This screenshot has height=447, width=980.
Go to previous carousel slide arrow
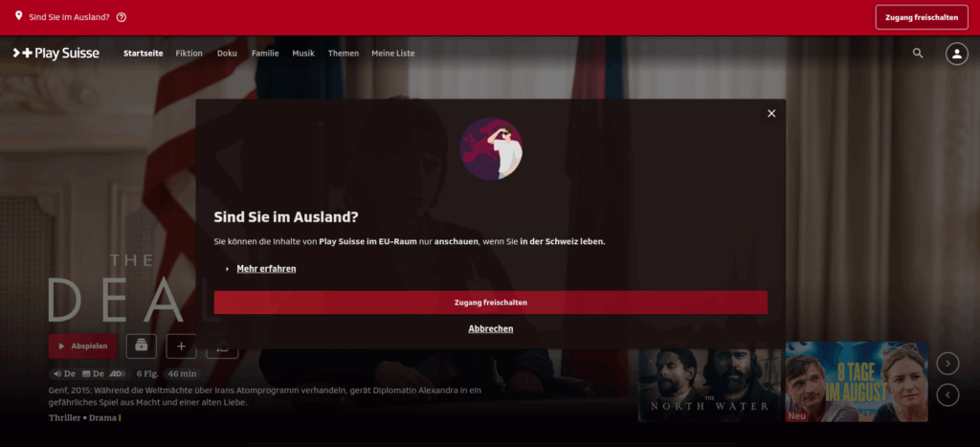click(947, 394)
